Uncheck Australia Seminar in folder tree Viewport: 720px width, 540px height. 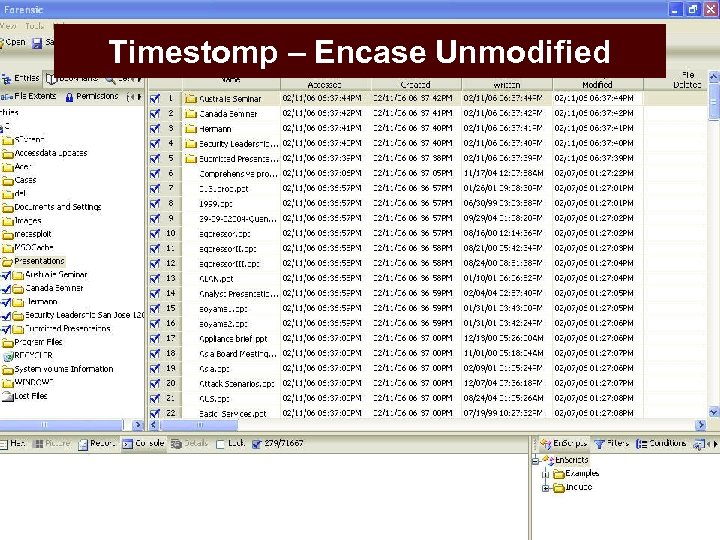point(6,276)
